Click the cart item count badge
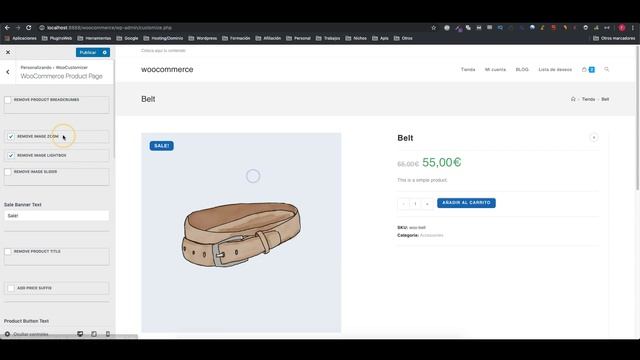The height and width of the screenshot is (360, 640). click(x=591, y=70)
